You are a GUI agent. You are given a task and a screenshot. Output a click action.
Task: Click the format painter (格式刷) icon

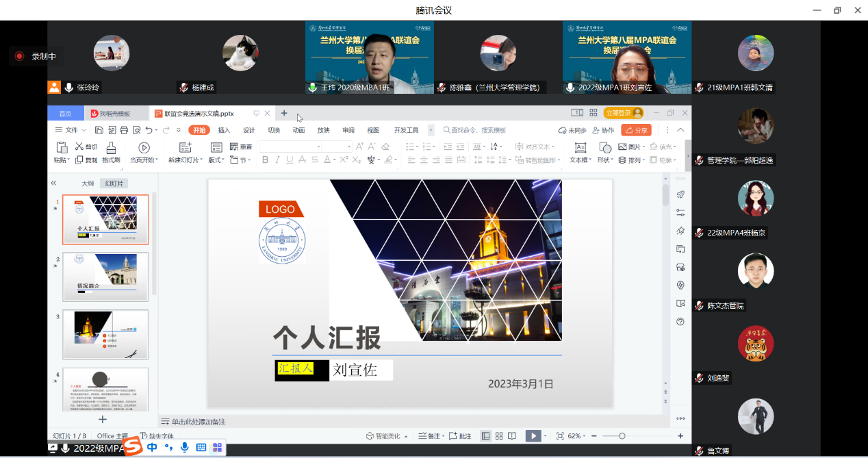coord(111,148)
